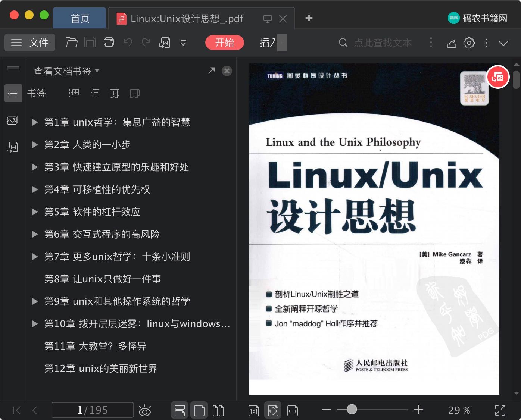Click the save document icon
The image size is (521, 420).
coord(90,43)
